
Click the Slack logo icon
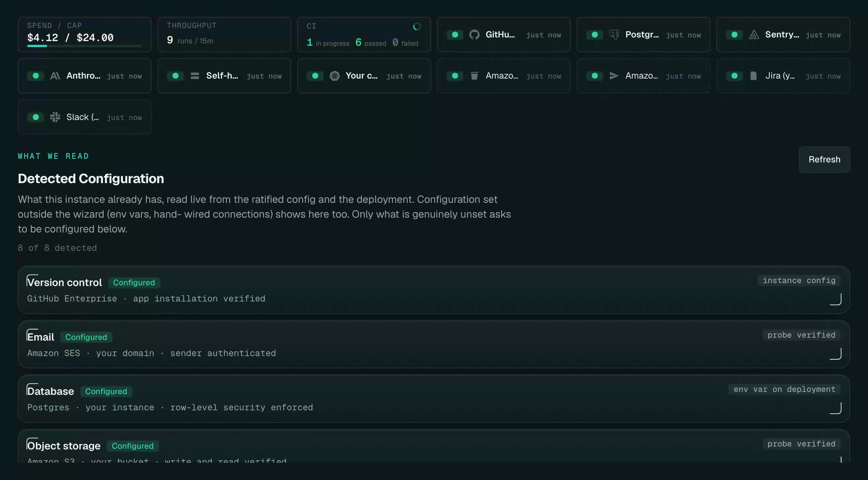pos(55,117)
